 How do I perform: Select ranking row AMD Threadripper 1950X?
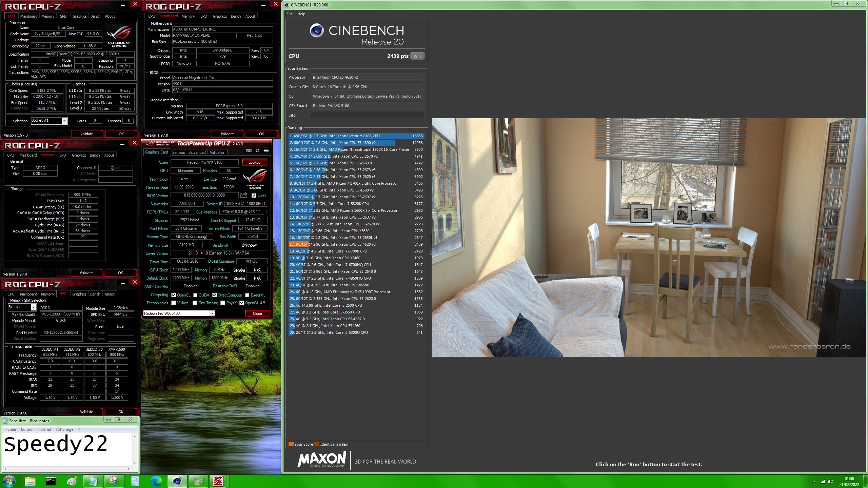pos(356,149)
